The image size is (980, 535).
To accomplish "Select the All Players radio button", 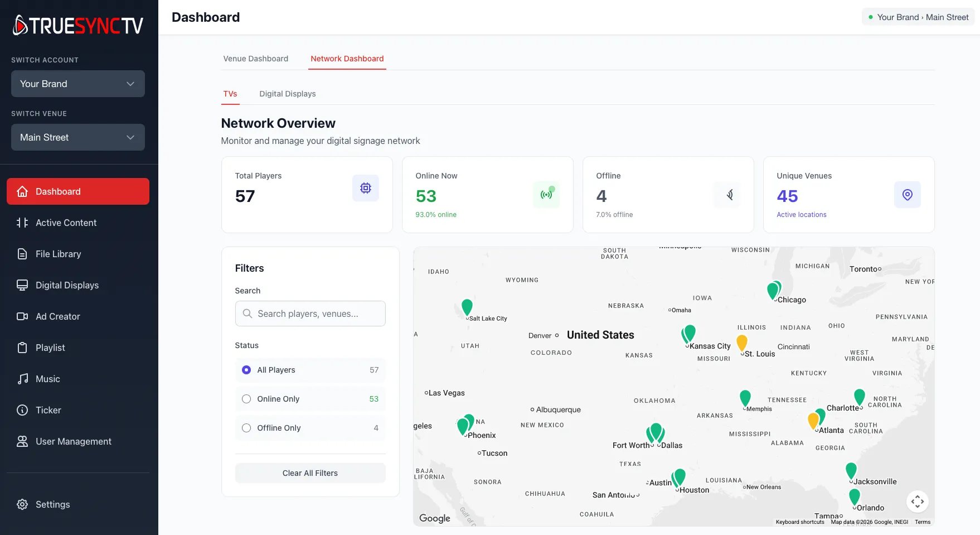I will click(x=246, y=370).
